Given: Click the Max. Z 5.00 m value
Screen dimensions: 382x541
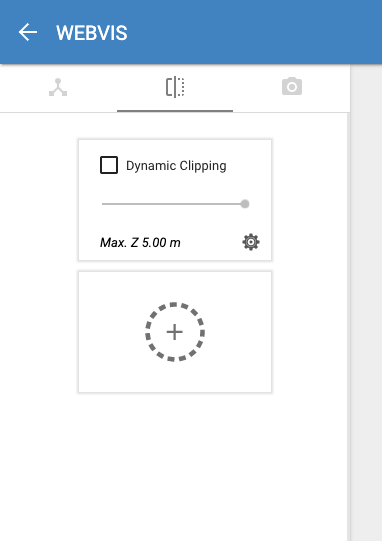Looking at the screenshot, I should tap(140, 243).
